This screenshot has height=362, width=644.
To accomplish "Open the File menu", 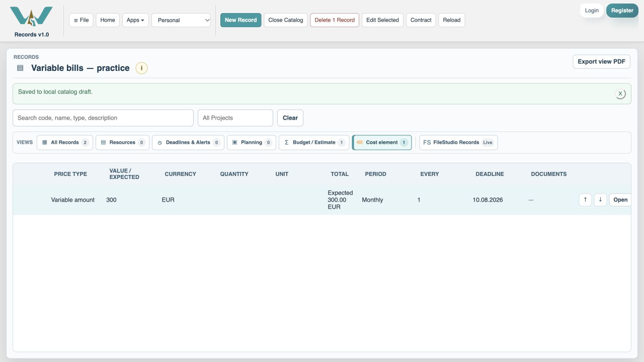I will tap(81, 20).
